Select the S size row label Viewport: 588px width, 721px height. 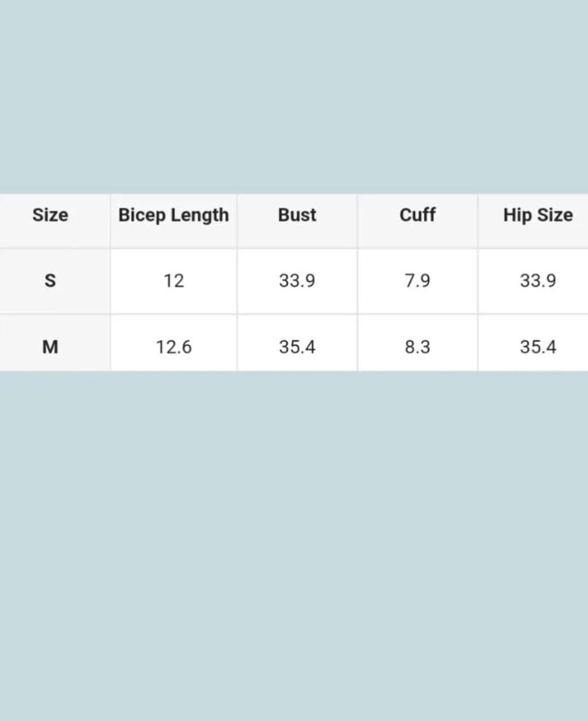click(x=50, y=280)
